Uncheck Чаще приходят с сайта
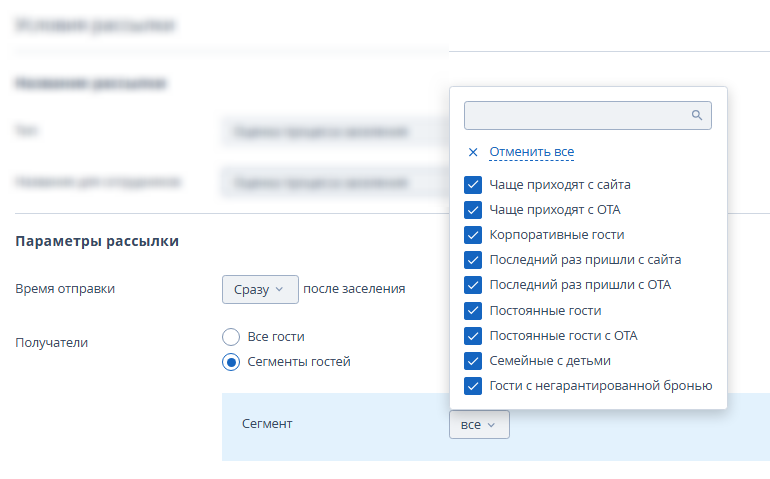 [x=473, y=185]
